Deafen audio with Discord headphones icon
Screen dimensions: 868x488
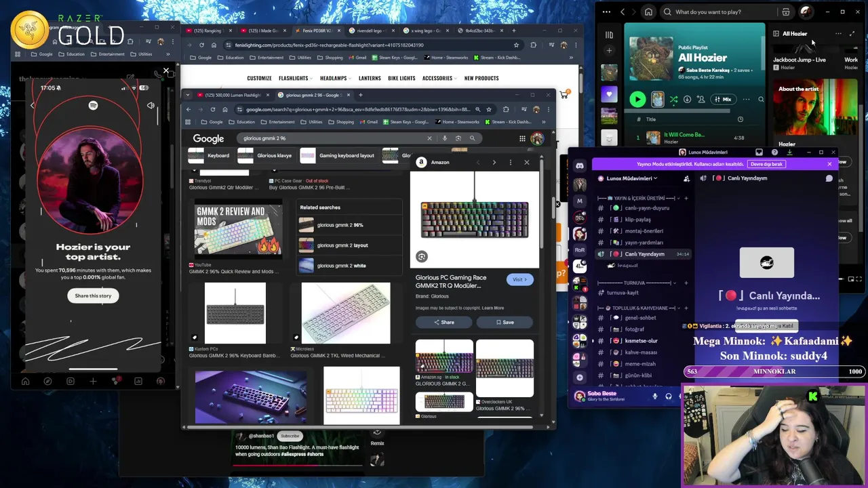pyautogui.click(x=669, y=396)
